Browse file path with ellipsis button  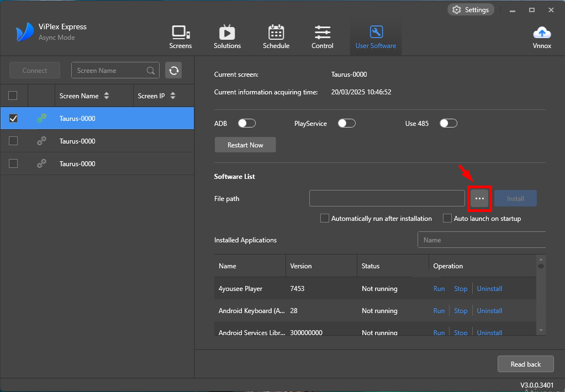[479, 199]
